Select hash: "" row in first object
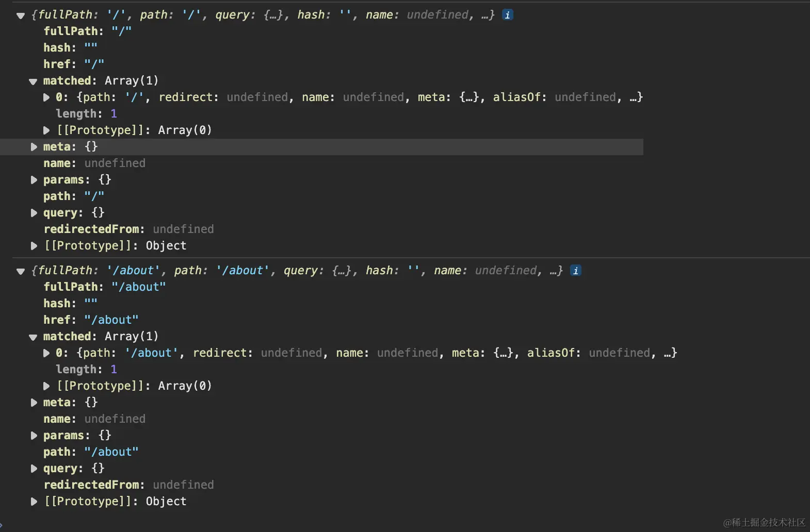 pyautogui.click(x=70, y=48)
